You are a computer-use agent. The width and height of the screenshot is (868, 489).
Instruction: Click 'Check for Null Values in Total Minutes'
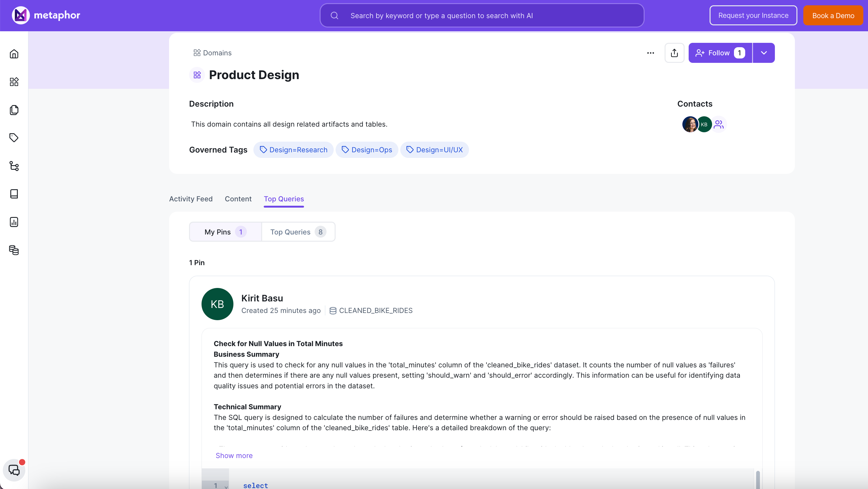point(278,344)
